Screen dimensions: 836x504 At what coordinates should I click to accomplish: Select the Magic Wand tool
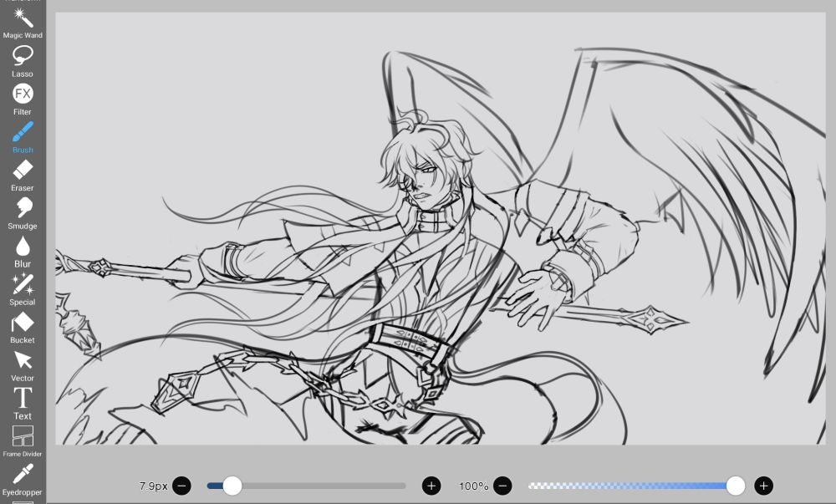23,23
